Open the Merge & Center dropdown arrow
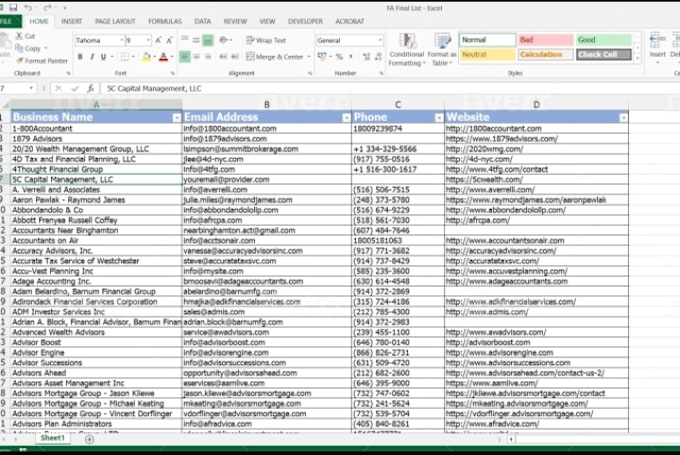 click(309, 57)
